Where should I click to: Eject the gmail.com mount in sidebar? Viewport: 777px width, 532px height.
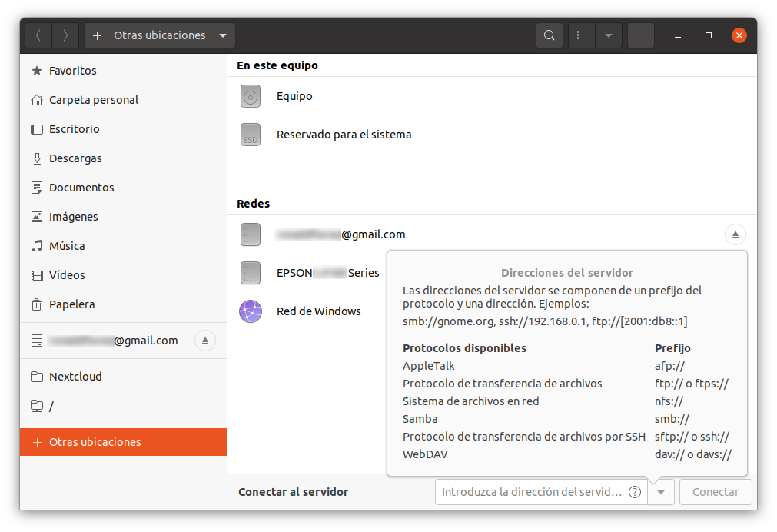(205, 341)
